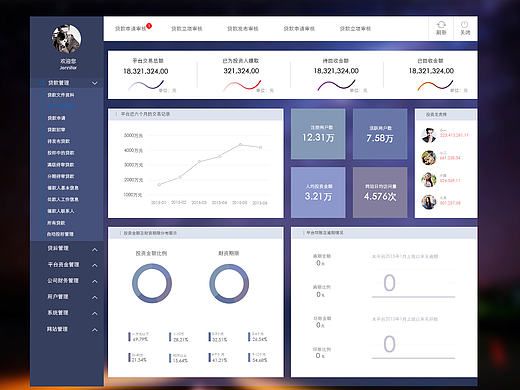The height and width of the screenshot is (390, 520).
Task: Open 贷款申请 in the sidebar
Action: pos(56,118)
